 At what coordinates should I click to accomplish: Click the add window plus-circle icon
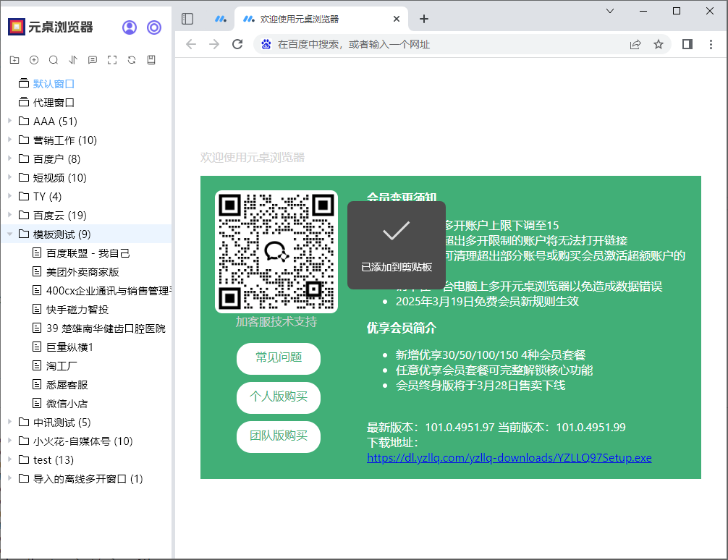(x=34, y=60)
